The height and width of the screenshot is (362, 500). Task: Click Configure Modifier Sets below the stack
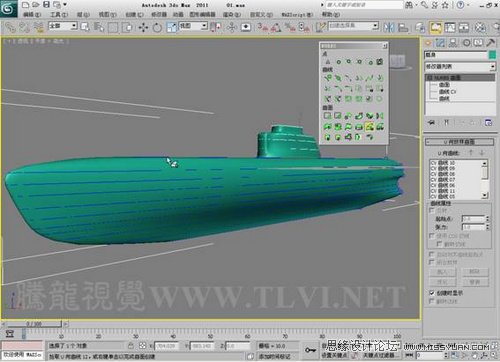point(488,122)
